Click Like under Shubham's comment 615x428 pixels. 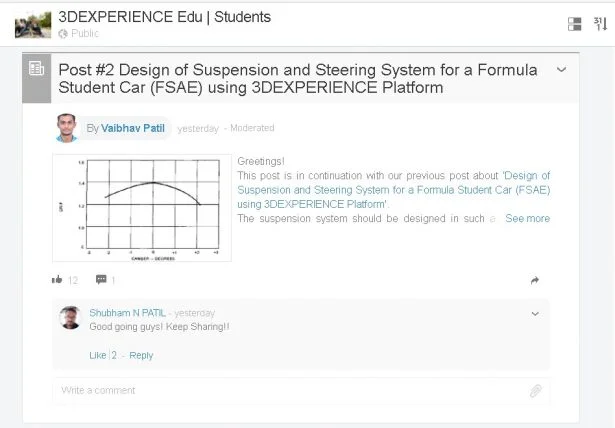coord(97,355)
